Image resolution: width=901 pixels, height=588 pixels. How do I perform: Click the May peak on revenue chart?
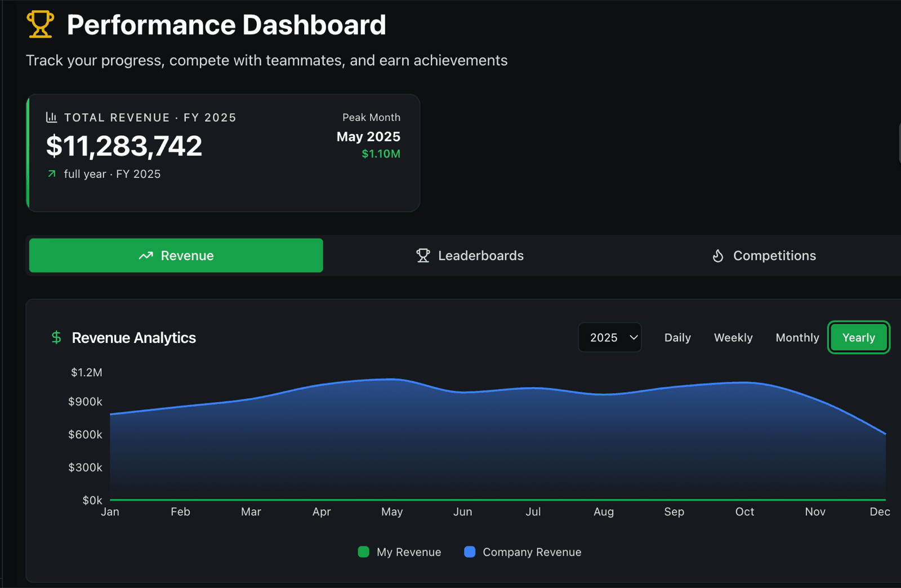tap(392, 379)
